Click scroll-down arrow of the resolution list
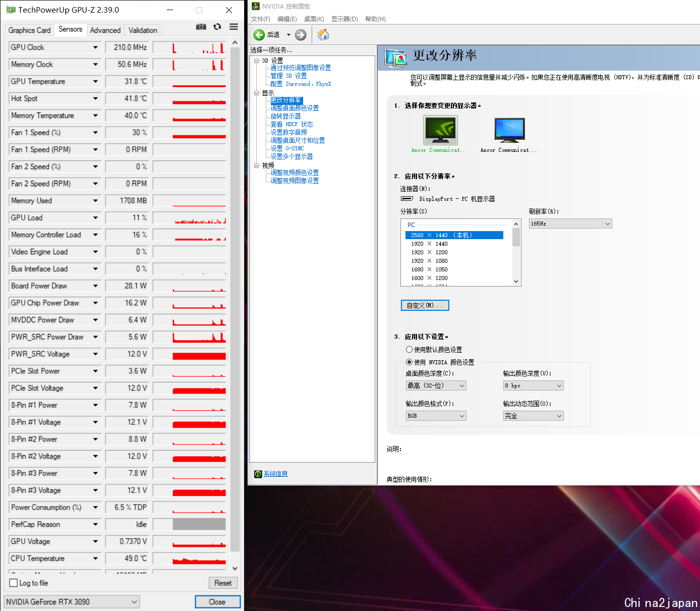 point(516,282)
